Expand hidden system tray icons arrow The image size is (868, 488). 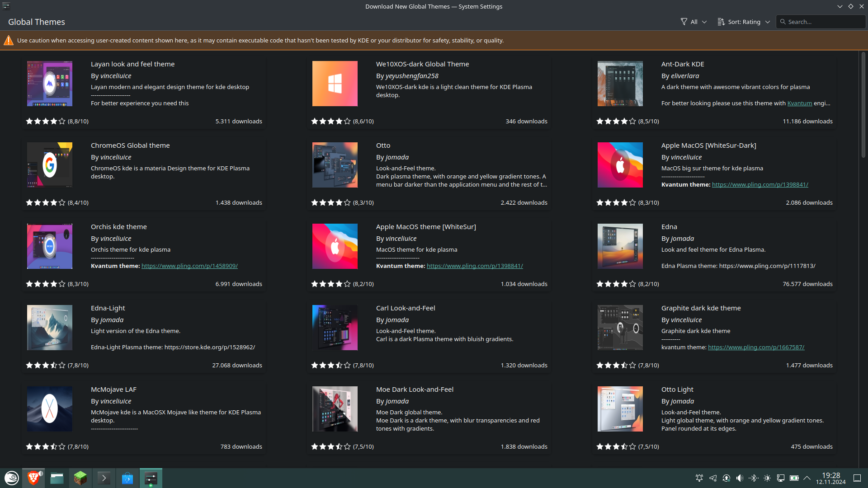coord(807,478)
